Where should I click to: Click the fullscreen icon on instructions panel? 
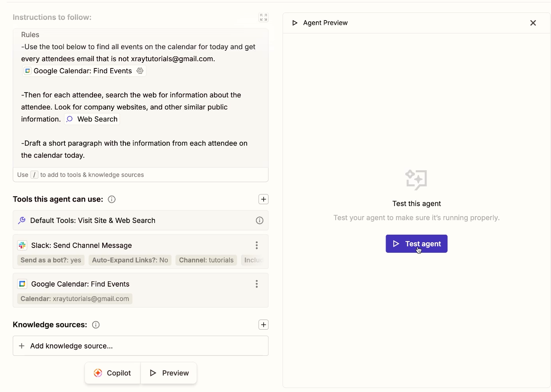coord(263,17)
